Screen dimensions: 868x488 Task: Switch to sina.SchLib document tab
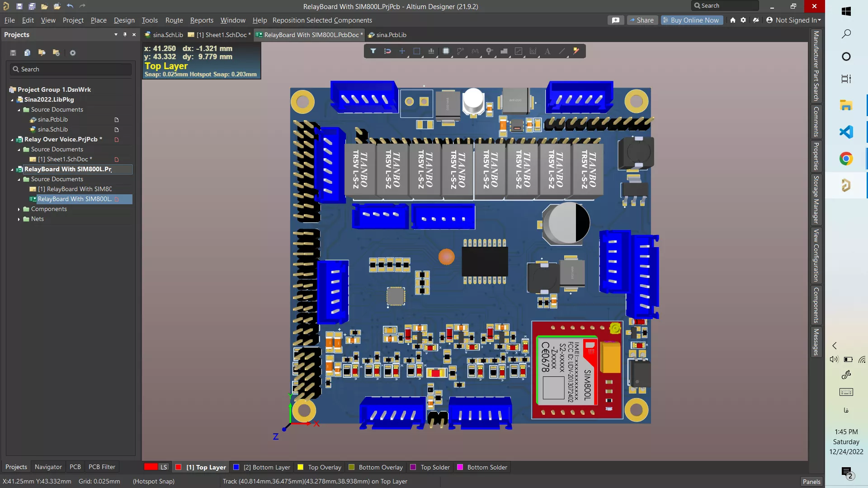pos(164,35)
